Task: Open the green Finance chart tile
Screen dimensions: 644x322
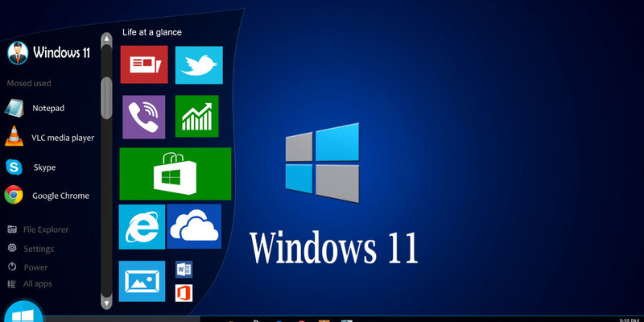Action: coord(196,116)
